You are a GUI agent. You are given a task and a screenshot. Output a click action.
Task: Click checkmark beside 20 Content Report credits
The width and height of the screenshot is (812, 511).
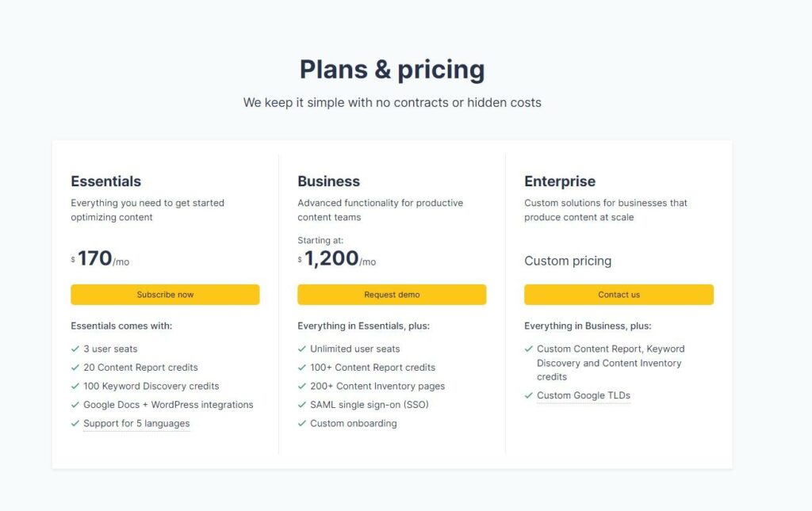click(75, 368)
